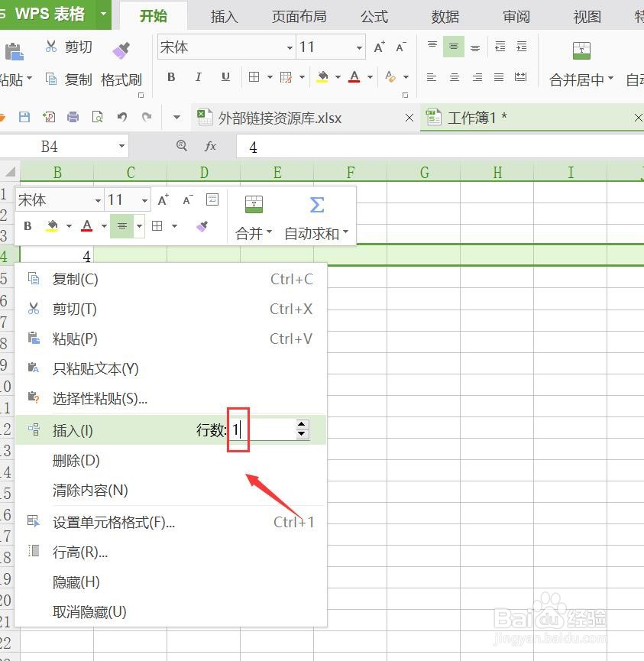Viewport: 644px width, 661px height.
Task: Switch to the 数据 ribbon tab
Action: tap(445, 17)
